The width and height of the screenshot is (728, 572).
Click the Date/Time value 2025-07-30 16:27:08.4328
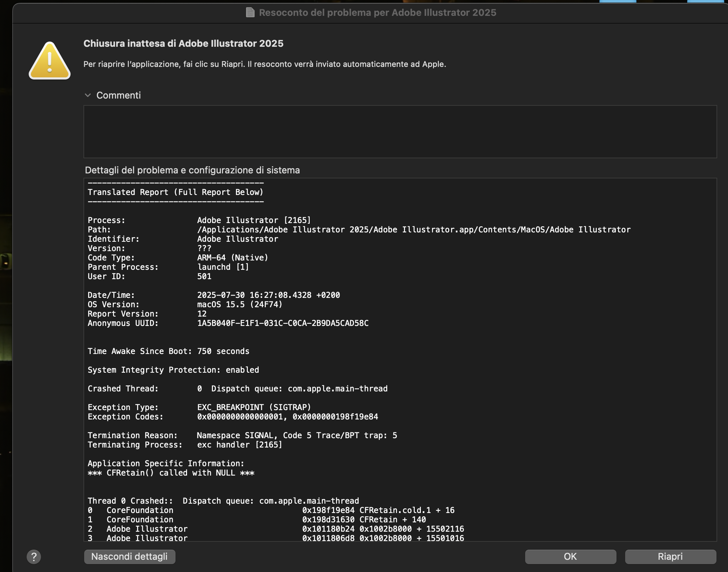(x=254, y=295)
